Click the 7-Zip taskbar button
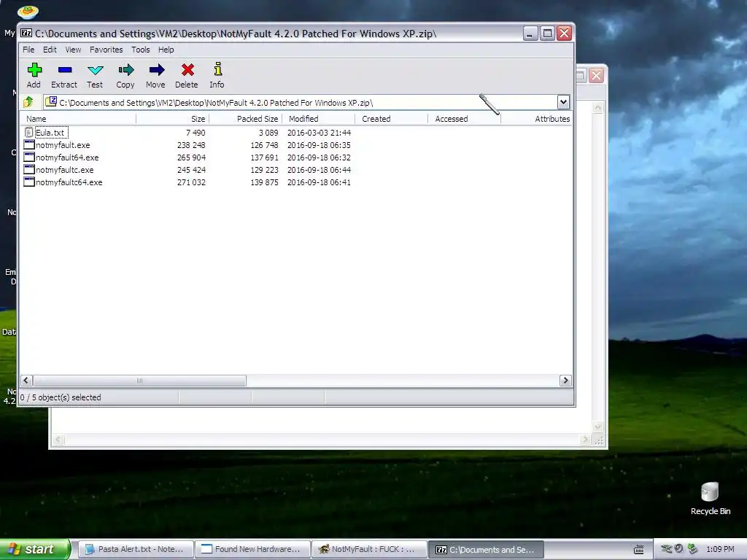 pos(486,549)
